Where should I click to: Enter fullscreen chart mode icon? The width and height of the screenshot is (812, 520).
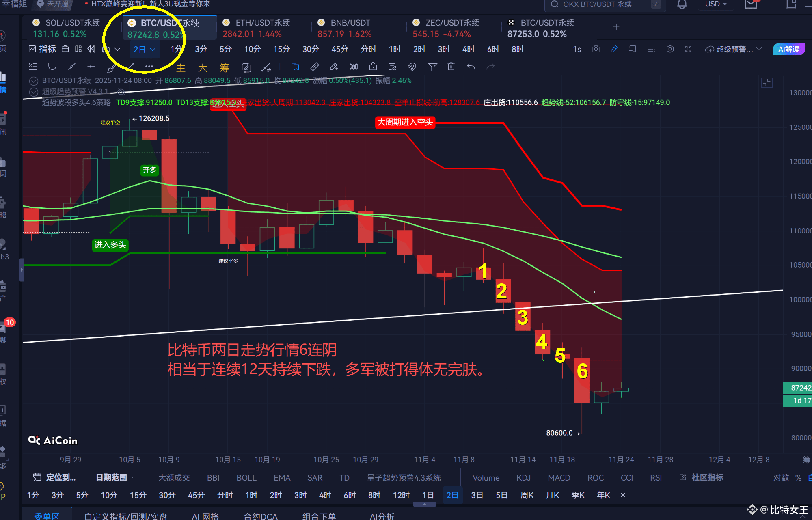(688, 49)
